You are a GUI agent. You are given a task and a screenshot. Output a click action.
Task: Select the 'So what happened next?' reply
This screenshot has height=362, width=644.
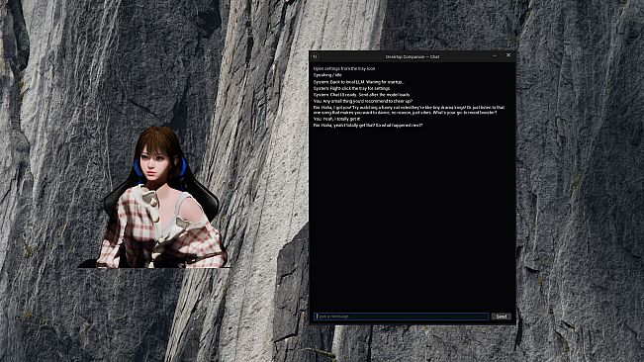click(368, 126)
